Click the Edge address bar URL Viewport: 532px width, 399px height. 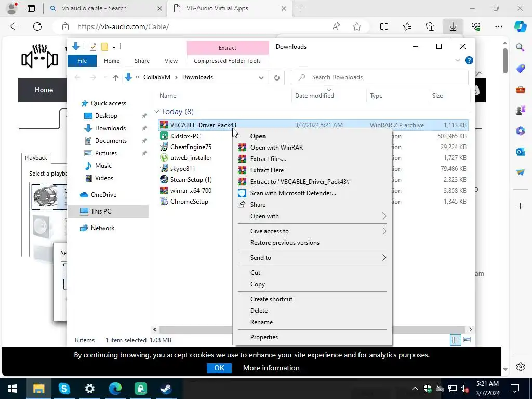[123, 26]
